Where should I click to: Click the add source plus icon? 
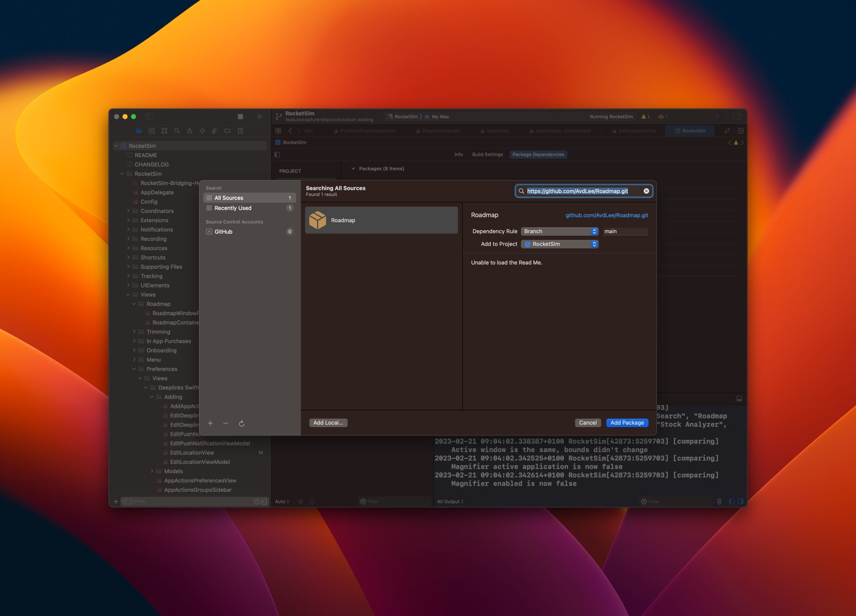point(210,423)
